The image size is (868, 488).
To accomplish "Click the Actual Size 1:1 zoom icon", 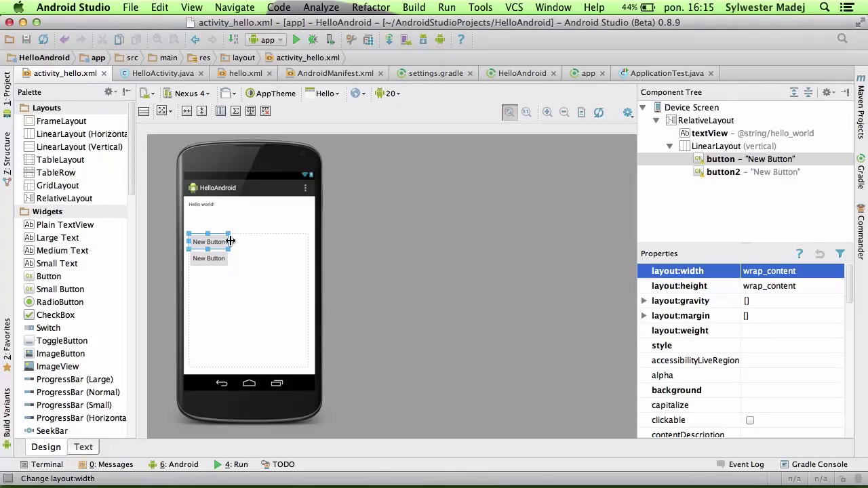I will click(x=526, y=112).
